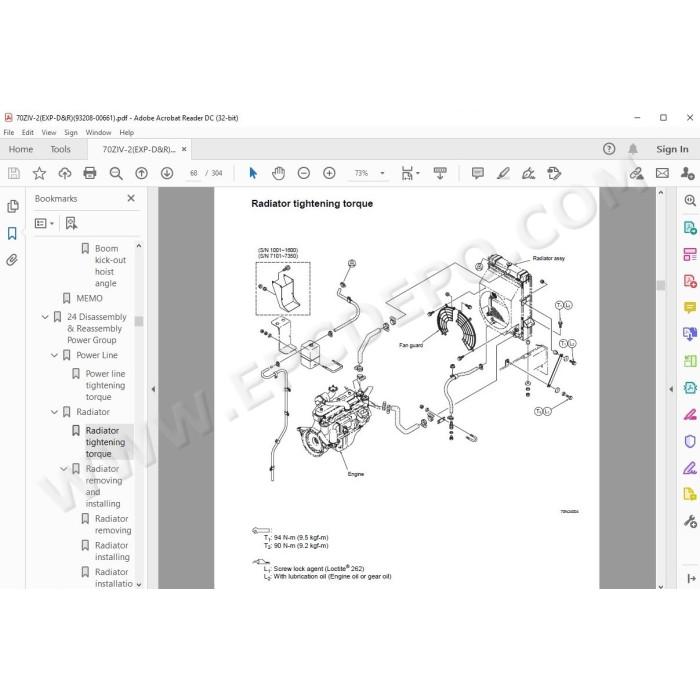The height and width of the screenshot is (700, 700).
Task: Switch to the Home tab
Action: click(21, 149)
